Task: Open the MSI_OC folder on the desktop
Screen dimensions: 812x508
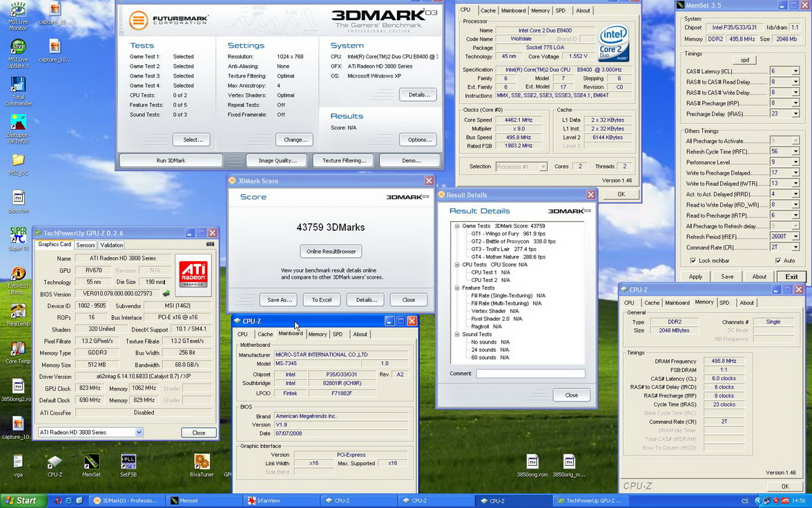Action: [x=18, y=160]
